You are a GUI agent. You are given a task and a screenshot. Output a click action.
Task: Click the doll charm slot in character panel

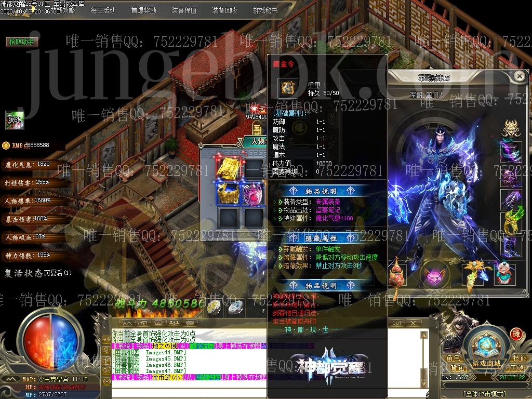coord(503,274)
